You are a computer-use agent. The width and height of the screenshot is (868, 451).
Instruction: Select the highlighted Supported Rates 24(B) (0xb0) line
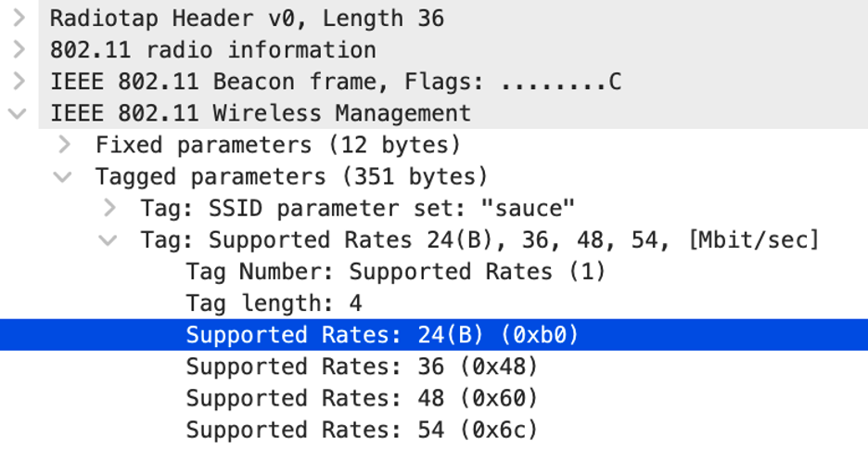pyautogui.click(x=382, y=334)
